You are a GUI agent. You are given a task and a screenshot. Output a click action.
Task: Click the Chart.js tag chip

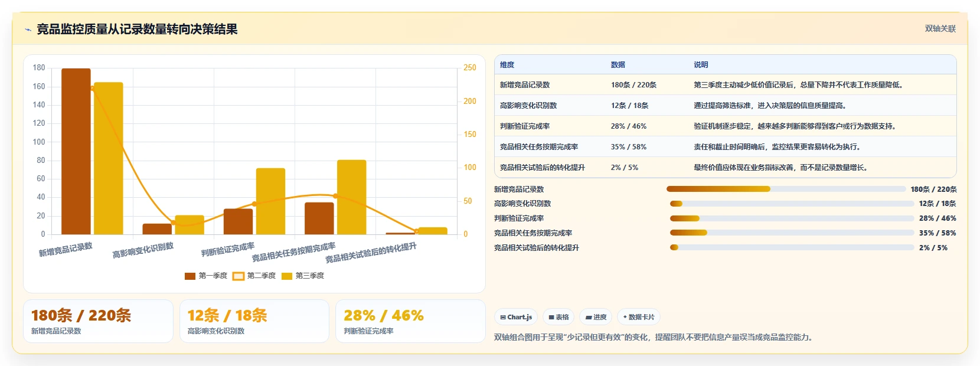[x=516, y=317]
